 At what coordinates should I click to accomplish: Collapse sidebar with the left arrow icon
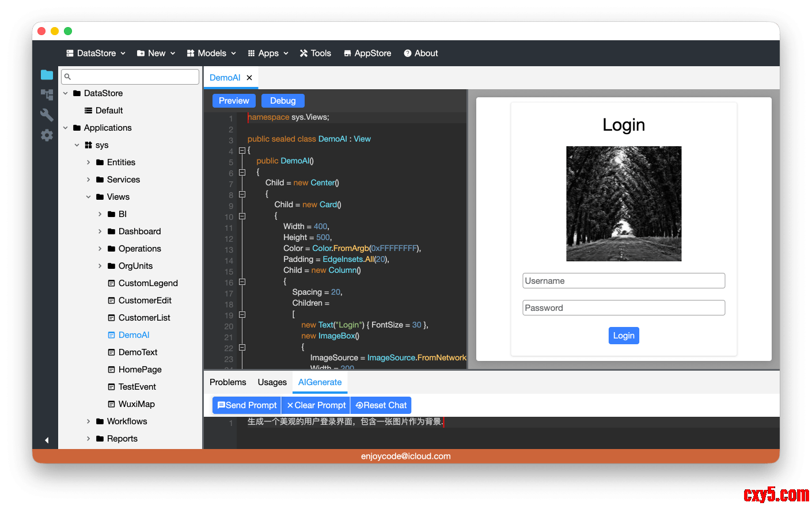pyautogui.click(x=47, y=440)
